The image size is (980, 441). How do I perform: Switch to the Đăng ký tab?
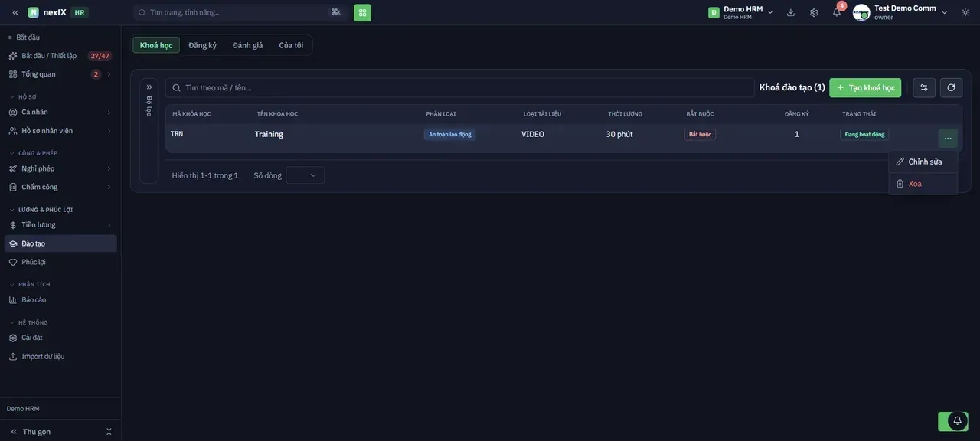pos(203,45)
